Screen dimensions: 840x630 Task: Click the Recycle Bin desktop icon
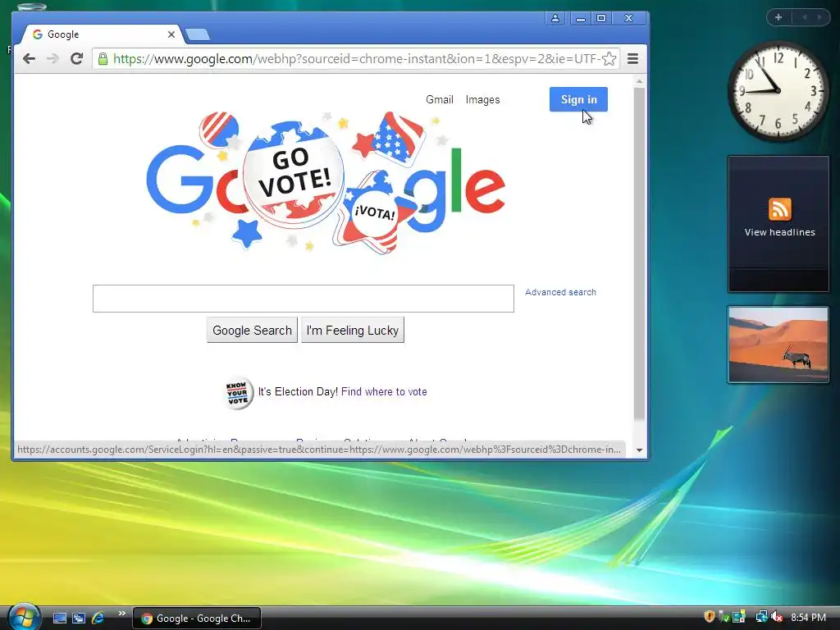coord(32,7)
